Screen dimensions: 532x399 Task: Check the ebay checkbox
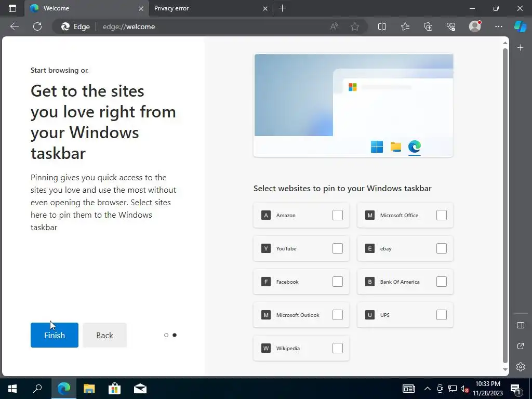pos(442,248)
